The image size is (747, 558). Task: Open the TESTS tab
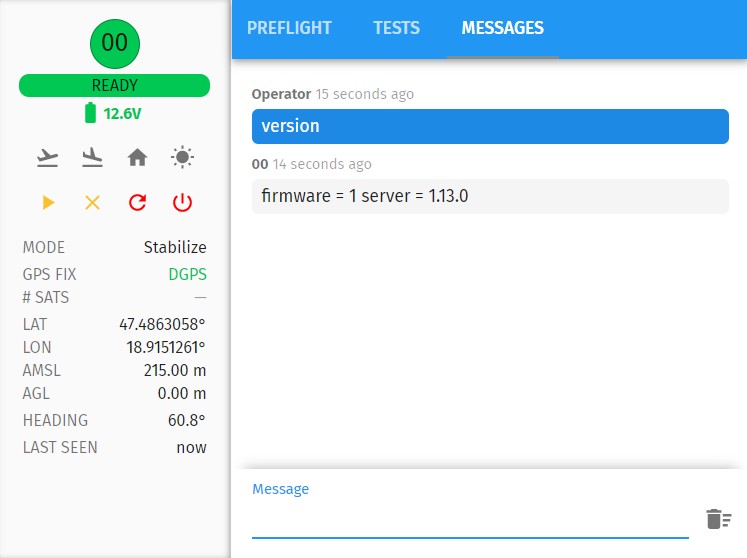pyautogui.click(x=396, y=28)
